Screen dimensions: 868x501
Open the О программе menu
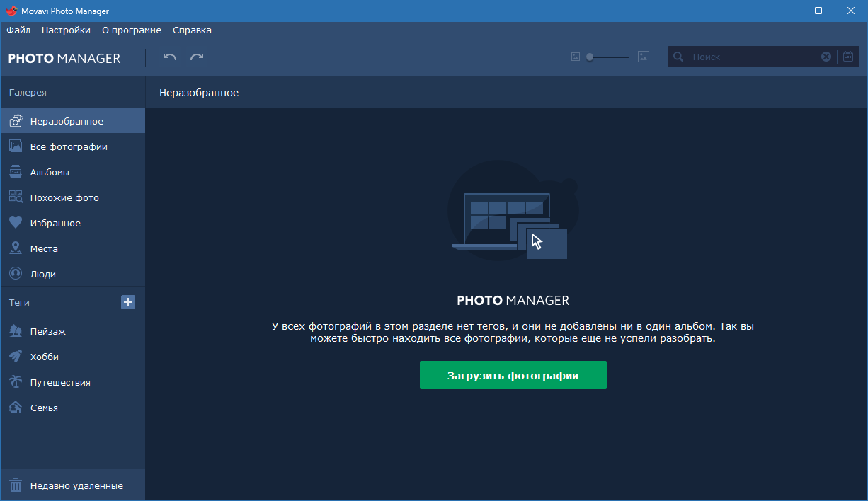[x=132, y=30]
